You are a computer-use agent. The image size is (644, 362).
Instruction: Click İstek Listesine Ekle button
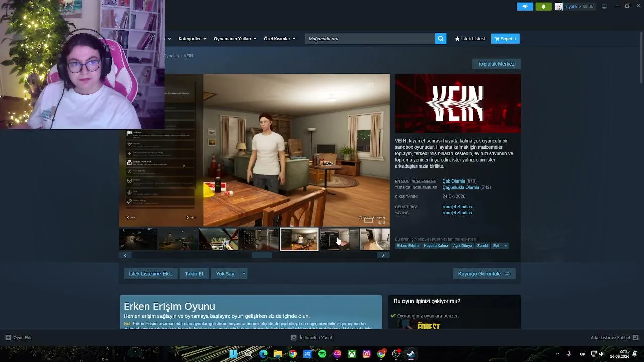coord(150,274)
